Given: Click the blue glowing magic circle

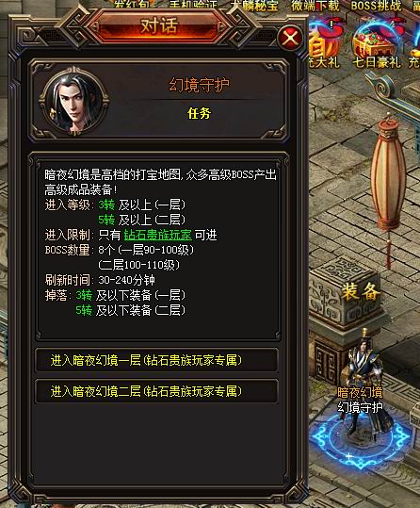Looking at the screenshot, I should (x=362, y=439).
